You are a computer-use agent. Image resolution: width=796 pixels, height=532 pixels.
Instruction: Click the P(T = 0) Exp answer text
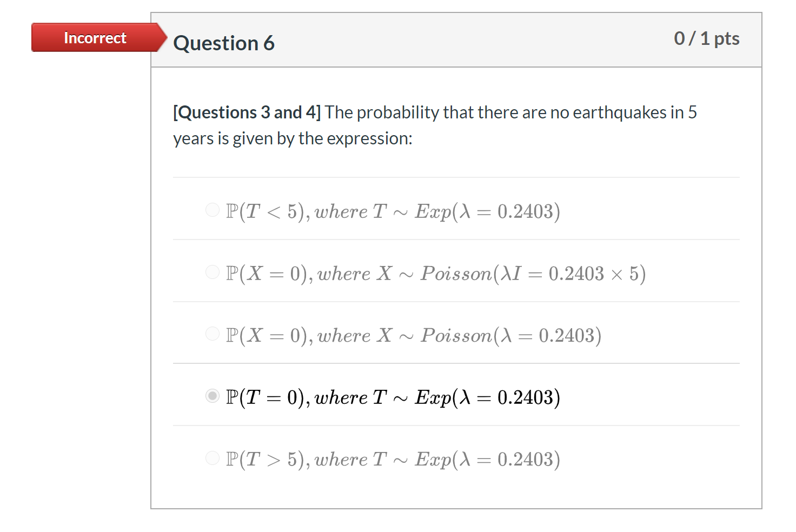click(393, 397)
